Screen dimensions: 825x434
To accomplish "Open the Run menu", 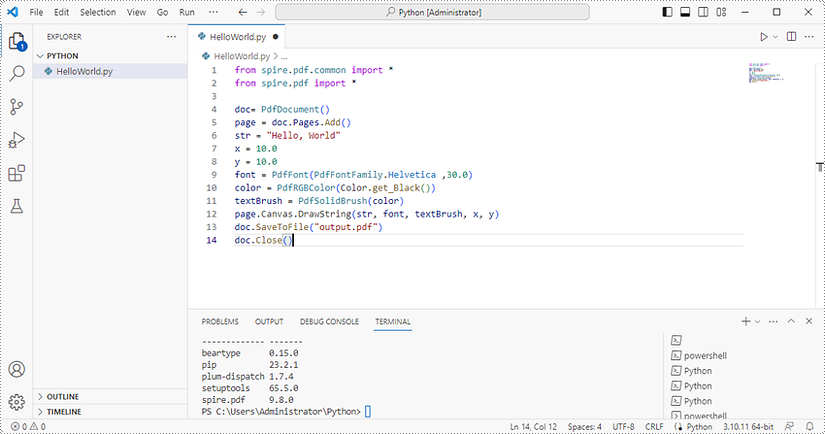I will [187, 12].
